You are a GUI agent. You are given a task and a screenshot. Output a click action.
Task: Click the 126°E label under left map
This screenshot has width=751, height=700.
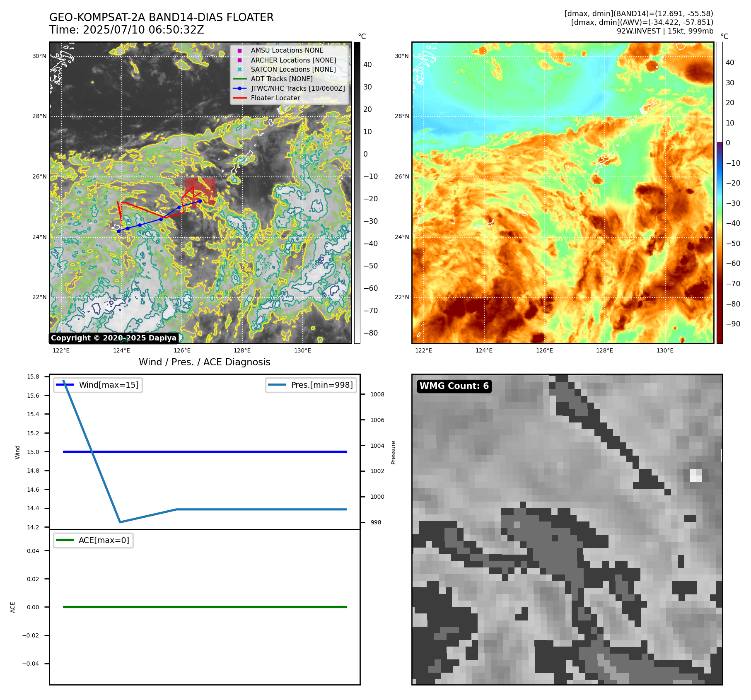coord(182,350)
